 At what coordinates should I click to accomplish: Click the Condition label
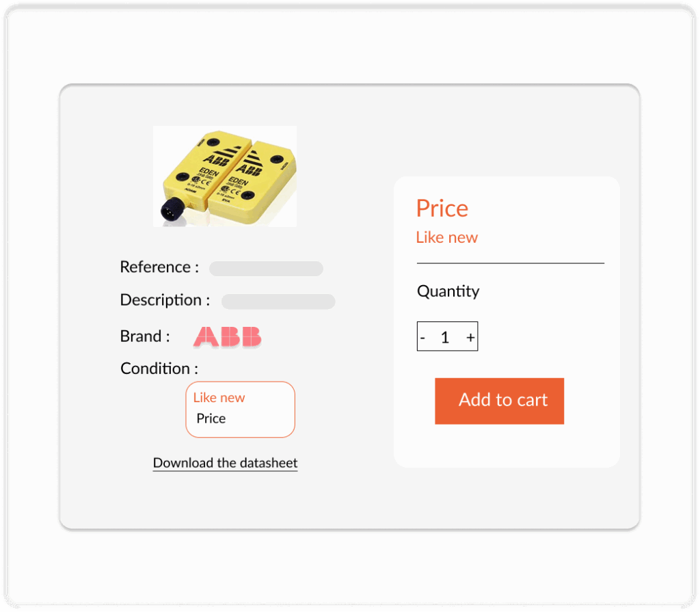159,369
